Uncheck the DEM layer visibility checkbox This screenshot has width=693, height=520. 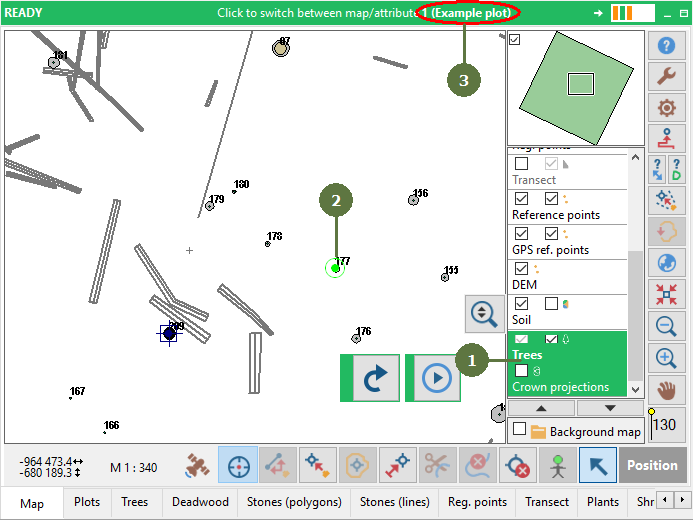[522, 269]
